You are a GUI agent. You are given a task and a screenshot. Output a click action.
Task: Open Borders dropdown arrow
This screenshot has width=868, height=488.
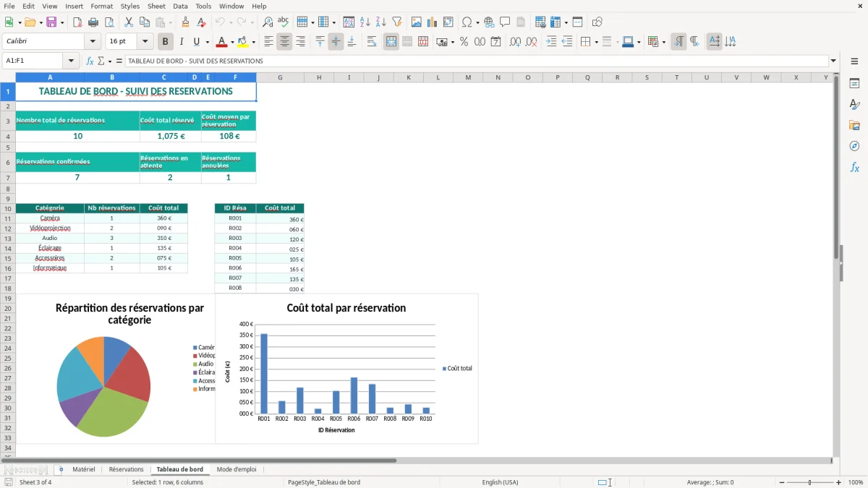[x=595, y=42]
